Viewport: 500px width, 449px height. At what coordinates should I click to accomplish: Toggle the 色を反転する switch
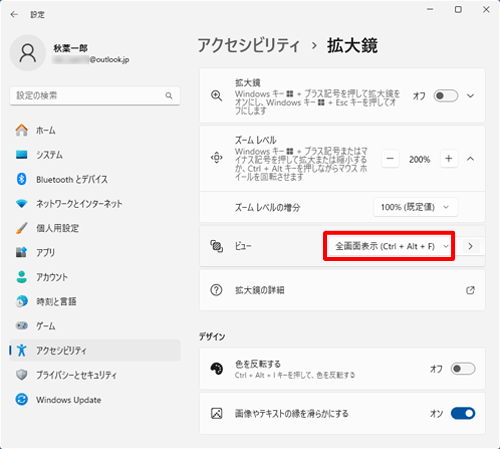click(463, 369)
